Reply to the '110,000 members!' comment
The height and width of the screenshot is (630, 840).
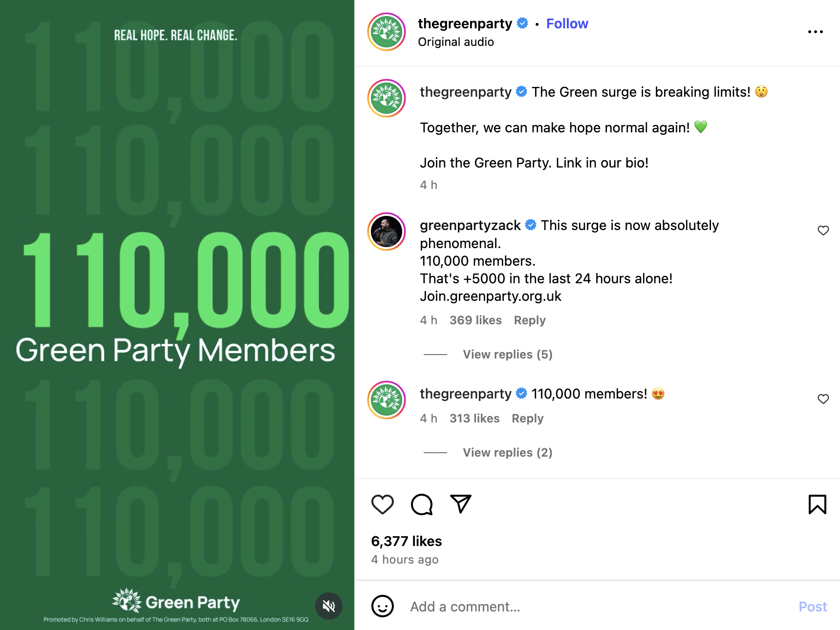(x=527, y=419)
